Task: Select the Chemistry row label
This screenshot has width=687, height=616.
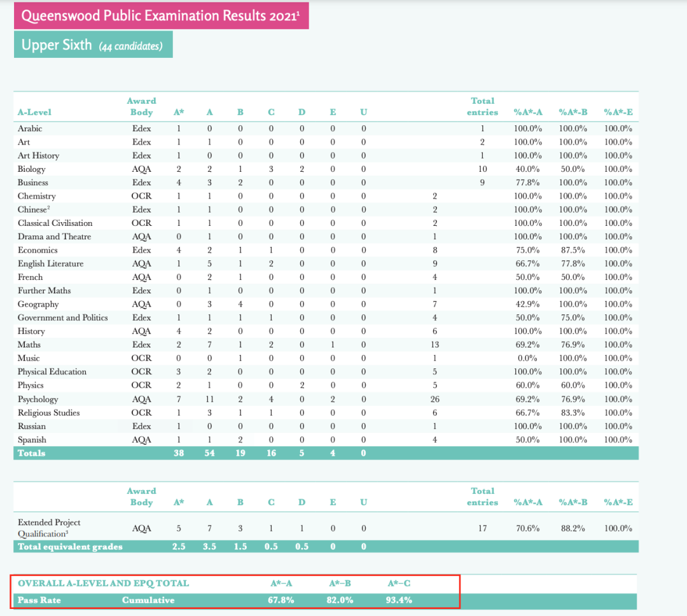Action: click(x=36, y=196)
